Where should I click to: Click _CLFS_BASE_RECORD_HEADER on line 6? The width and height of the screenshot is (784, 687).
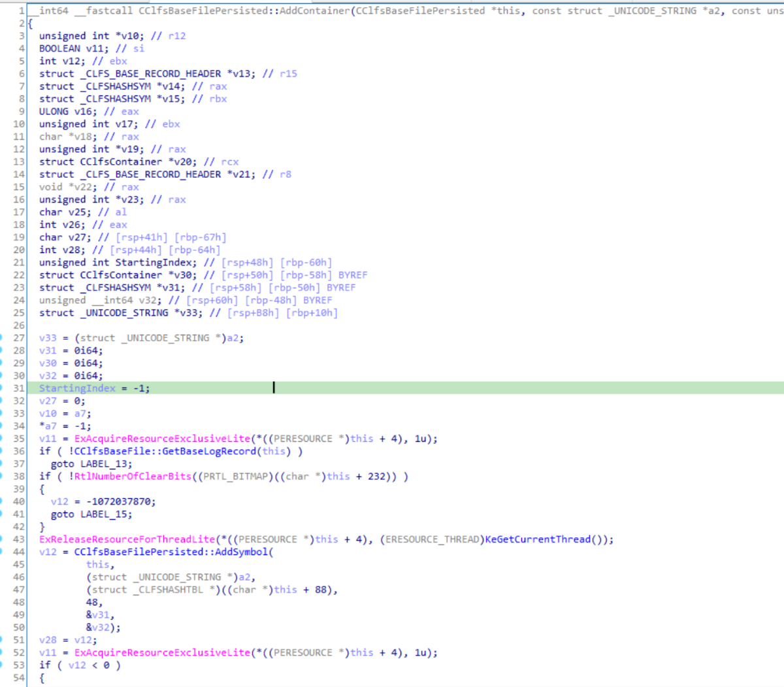coord(150,74)
